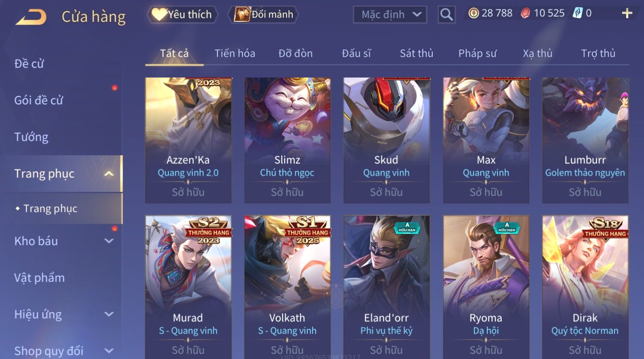Screen dimensions: 644x359
Task: Switch to the Sát thủ tab
Action: tap(416, 53)
